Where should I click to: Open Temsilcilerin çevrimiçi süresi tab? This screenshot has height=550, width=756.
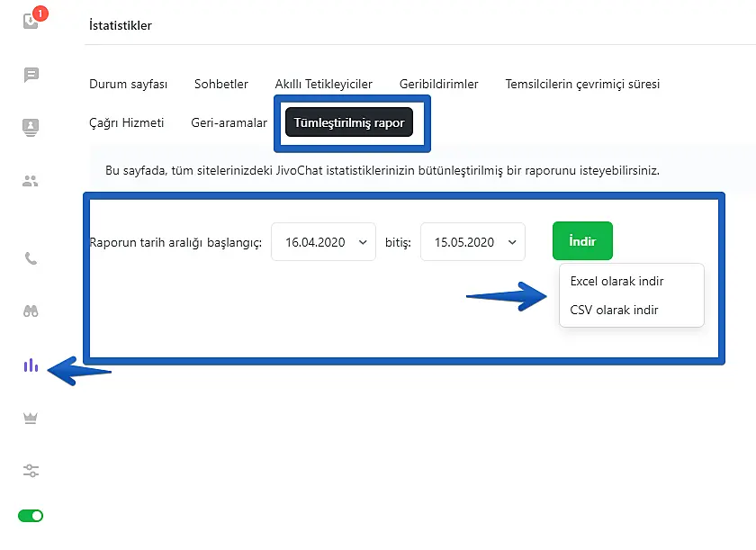[582, 85]
